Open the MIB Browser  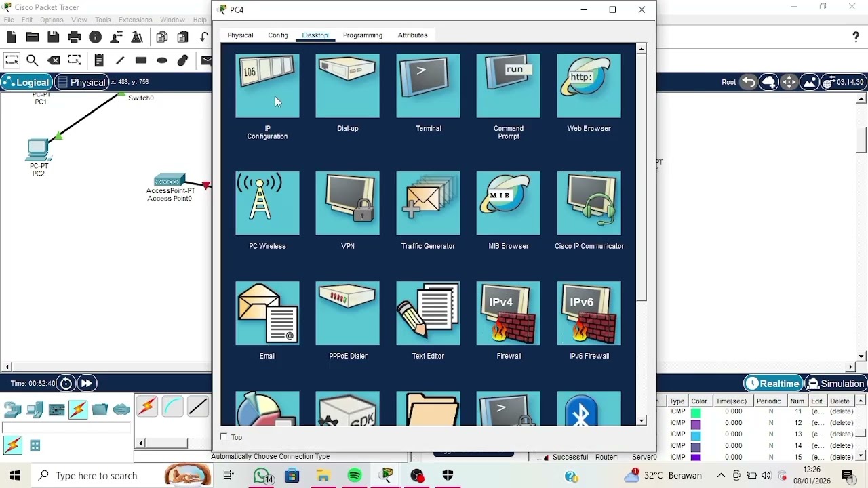[509, 203]
